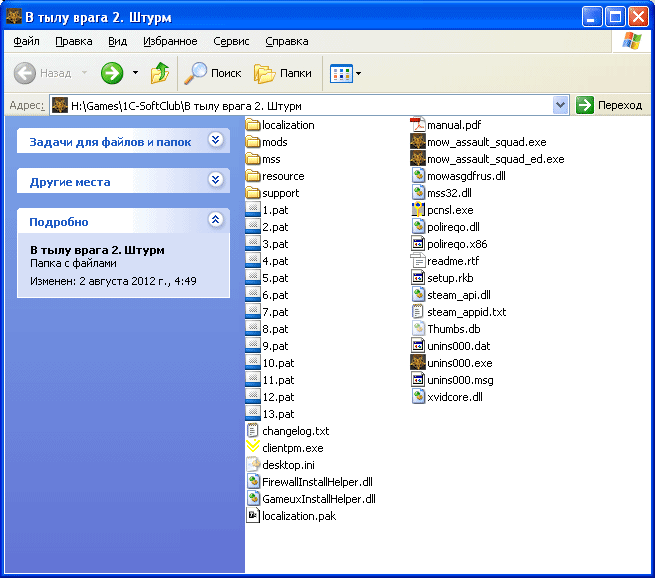Open the Правка menu
655x578 pixels.
coord(74,41)
